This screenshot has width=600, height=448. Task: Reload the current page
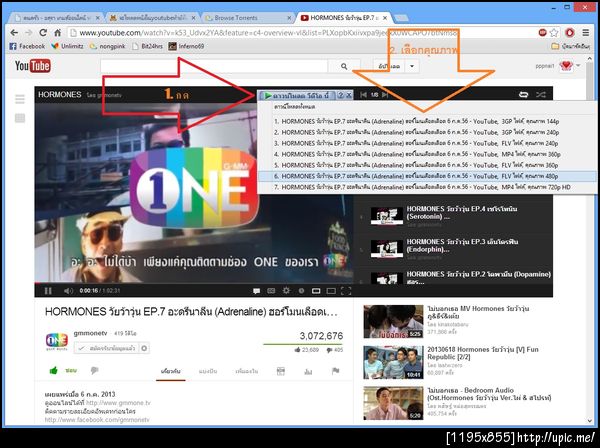click(x=43, y=33)
